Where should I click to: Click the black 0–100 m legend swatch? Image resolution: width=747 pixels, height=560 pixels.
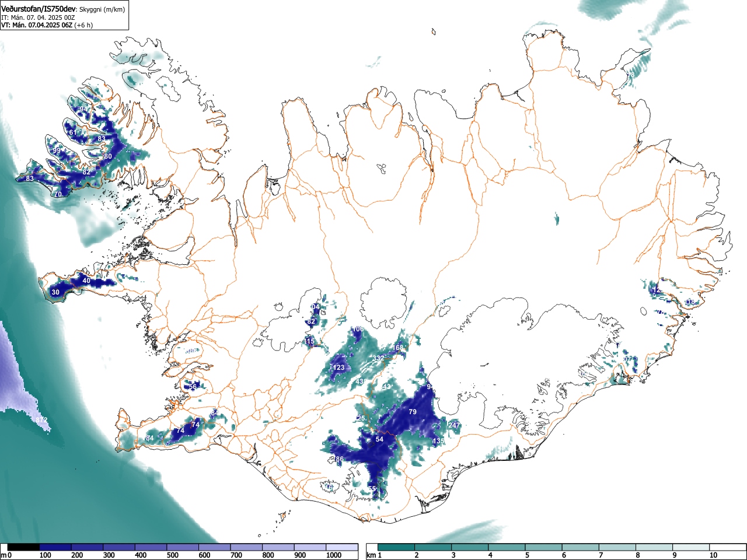coord(24,547)
